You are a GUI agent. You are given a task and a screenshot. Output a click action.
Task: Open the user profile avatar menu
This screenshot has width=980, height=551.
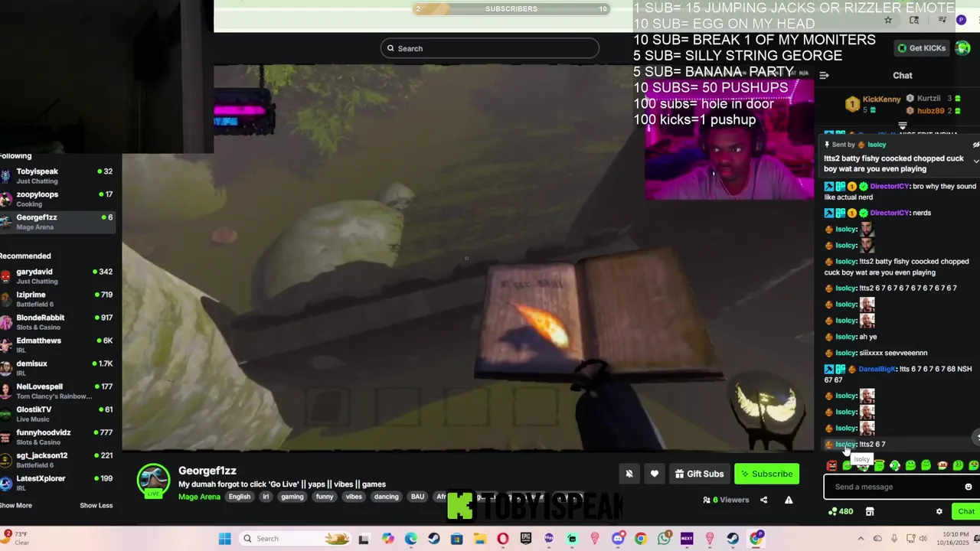click(963, 48)
